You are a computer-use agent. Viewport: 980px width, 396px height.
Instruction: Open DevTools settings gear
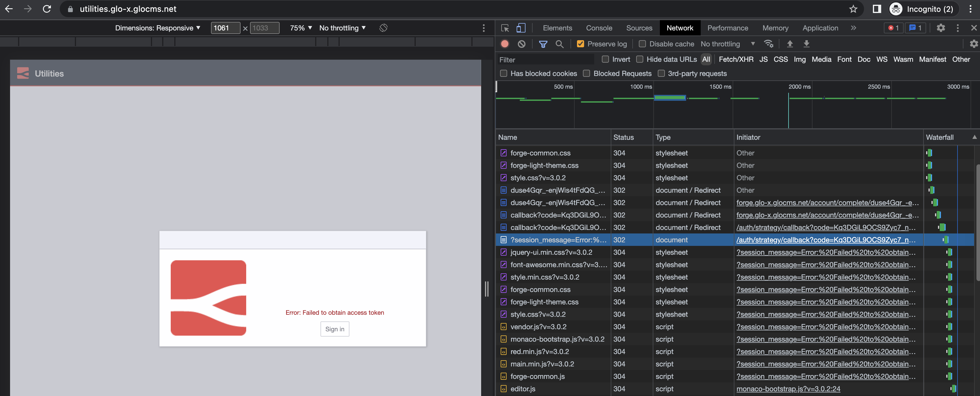(x=941, y=28)
